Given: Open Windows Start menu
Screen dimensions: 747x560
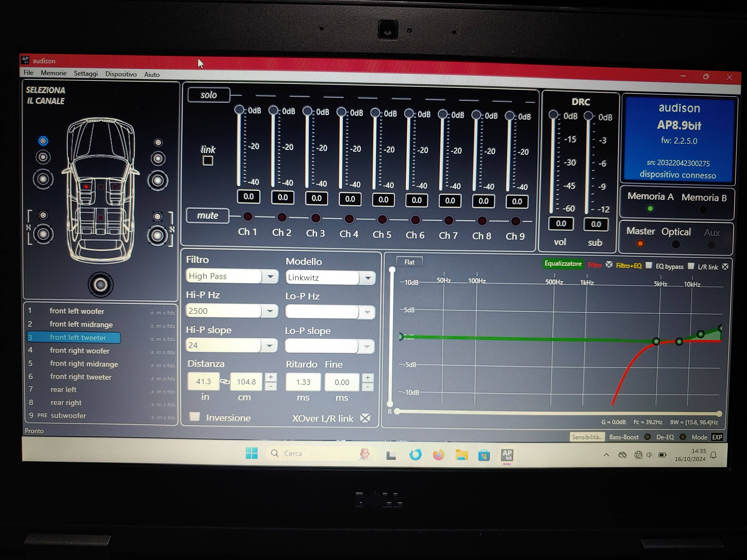Looking at the screenshot, I should click(x=252, y=453).
